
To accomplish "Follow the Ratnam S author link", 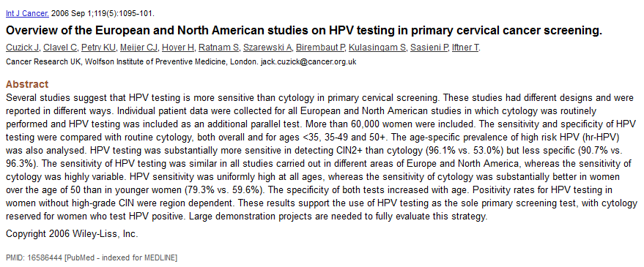I will point(218,48).
